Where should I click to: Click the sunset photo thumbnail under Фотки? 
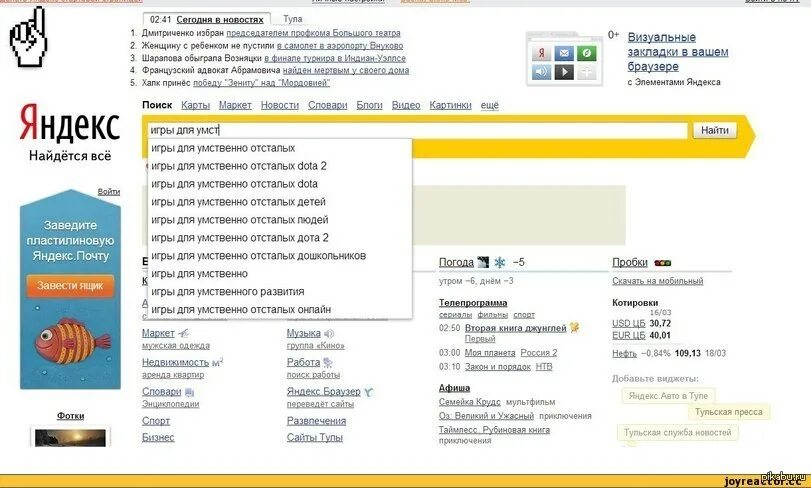(x=70, y=437)
